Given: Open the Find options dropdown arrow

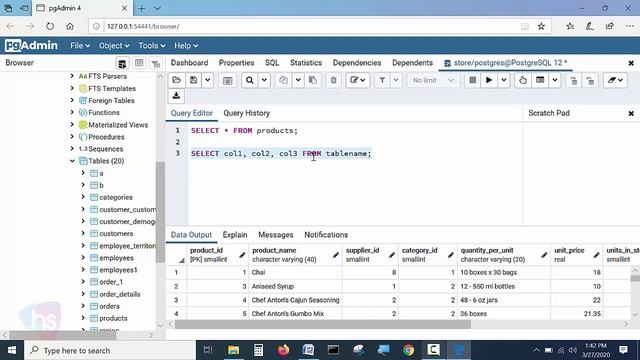Looking at the screenshot, I should [264, 80].
